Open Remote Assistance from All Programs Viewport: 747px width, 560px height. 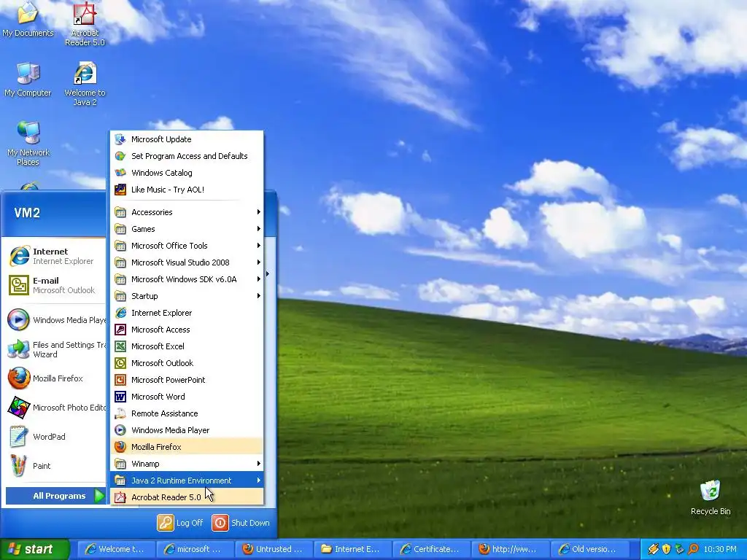[x=187, y=413]
